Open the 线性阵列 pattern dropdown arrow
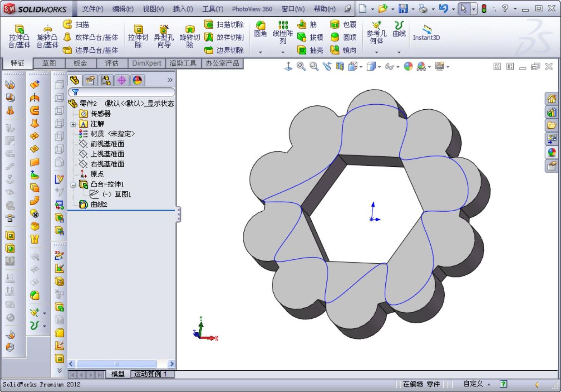This screenshot has height=392, width=561. (283, 52)
